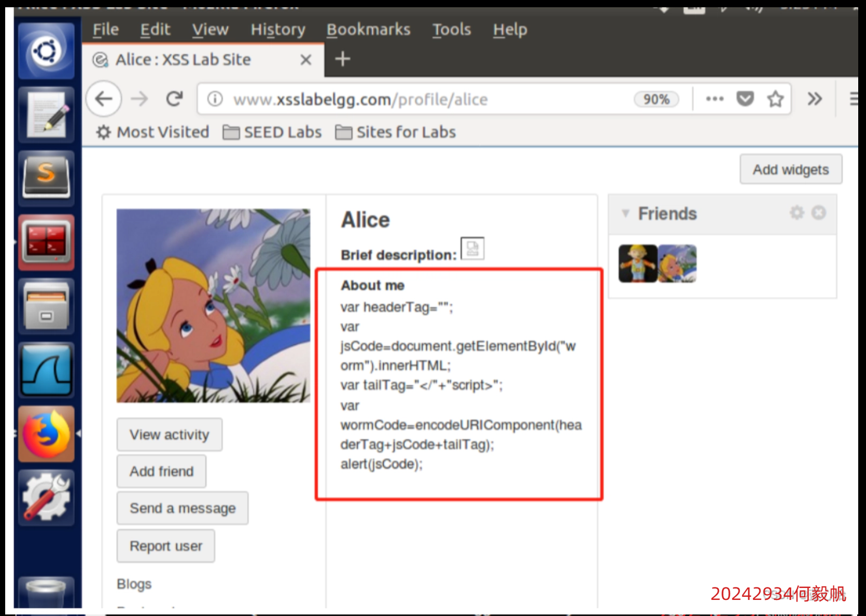Image resolution: width=866 pixels, height=616 pixels.
Task: Go forward to next page
Action: tap(139, 99)
